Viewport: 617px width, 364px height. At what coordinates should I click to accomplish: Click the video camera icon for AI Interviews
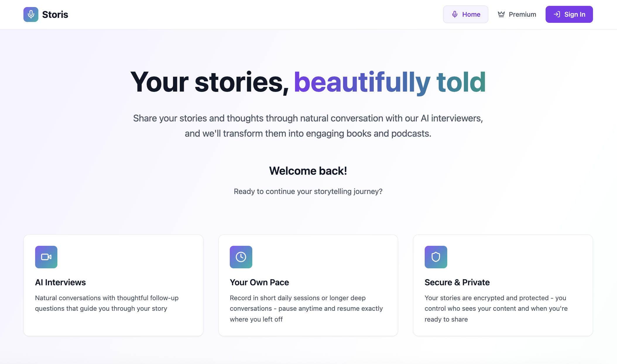click(46, 257)
